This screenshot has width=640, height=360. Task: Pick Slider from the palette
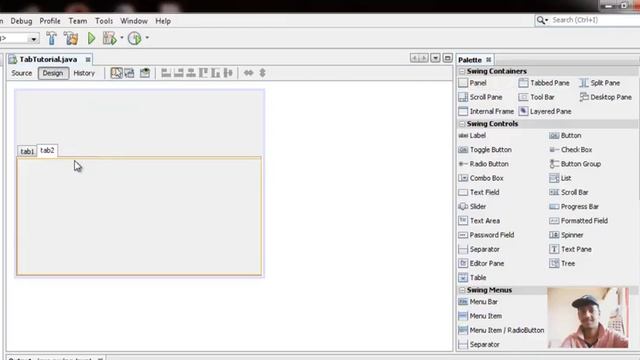coord(472,207)
